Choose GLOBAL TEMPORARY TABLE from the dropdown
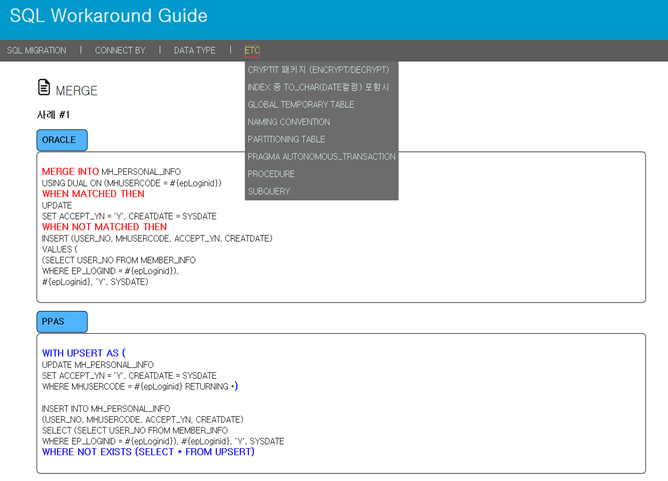 click(301, 105)
